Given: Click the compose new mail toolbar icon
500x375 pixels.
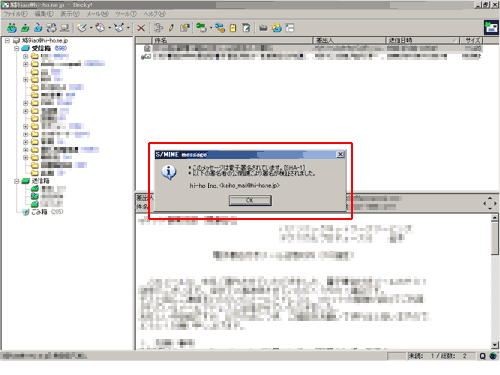Looking at the screenshot, I should [82, 28].
